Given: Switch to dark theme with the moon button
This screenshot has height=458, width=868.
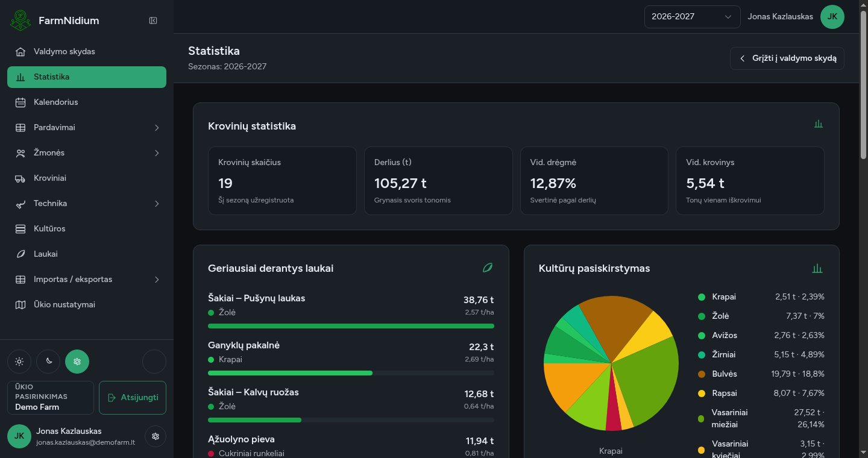Looking at the screenshot, I should pos(48,362).
